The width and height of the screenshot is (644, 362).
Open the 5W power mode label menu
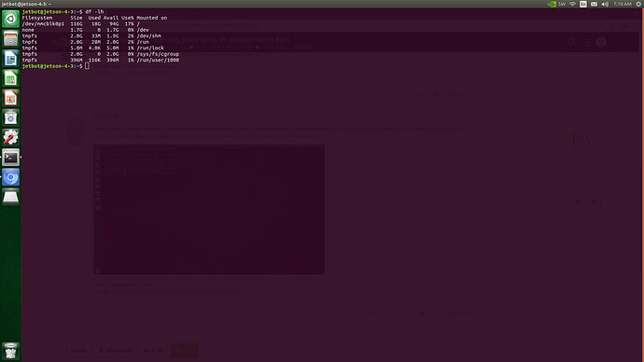[562, 4]
